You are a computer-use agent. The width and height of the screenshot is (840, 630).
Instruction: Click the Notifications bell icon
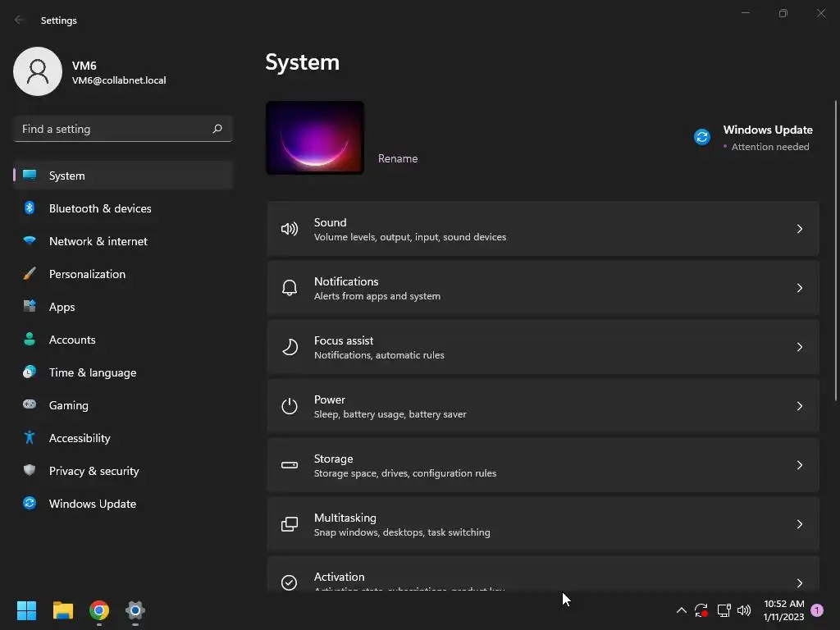click(290, 288)
